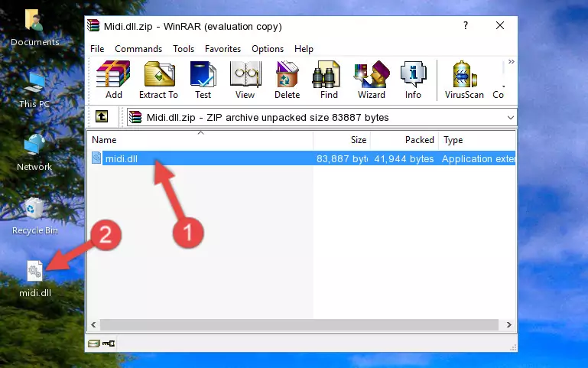
Task: Select the Network desktop icon
Action: coord(34,153)
